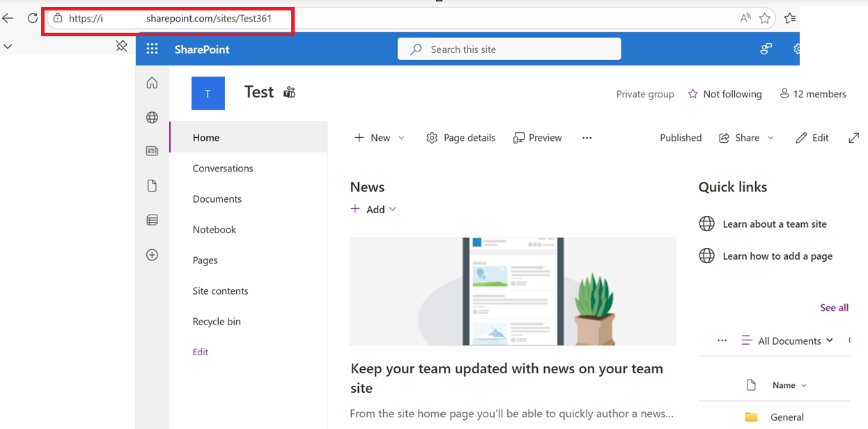The image size is (868, 429).
Task: Click the unpin icon in the side pane
Action: coord(121,46)
